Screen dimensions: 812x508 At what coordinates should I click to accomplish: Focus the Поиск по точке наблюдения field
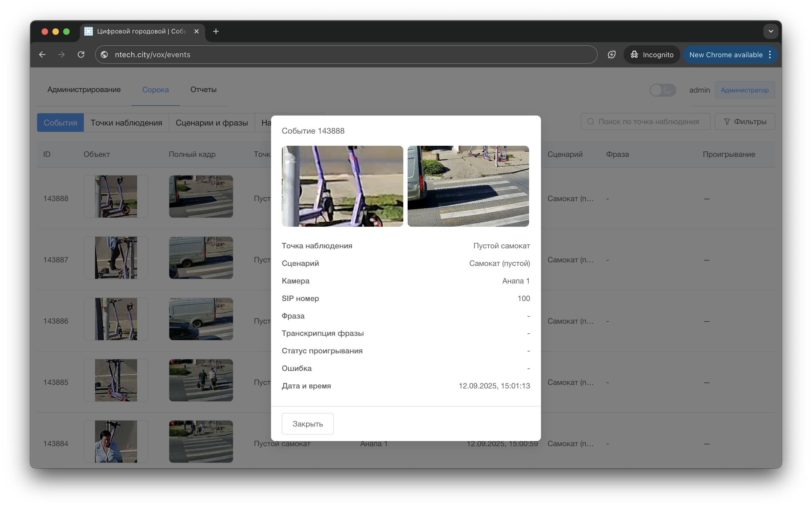pos(648,122)
